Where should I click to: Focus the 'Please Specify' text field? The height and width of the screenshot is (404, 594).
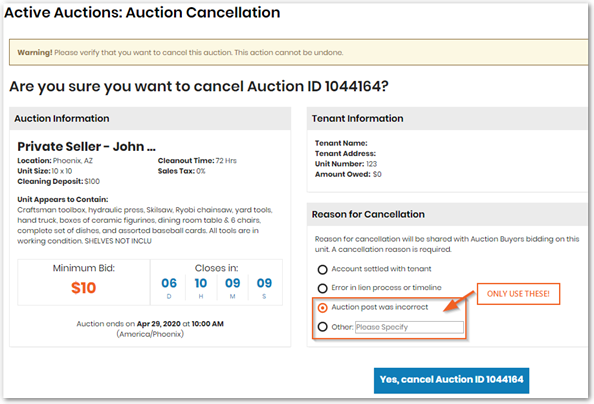(x=409, y=327)
